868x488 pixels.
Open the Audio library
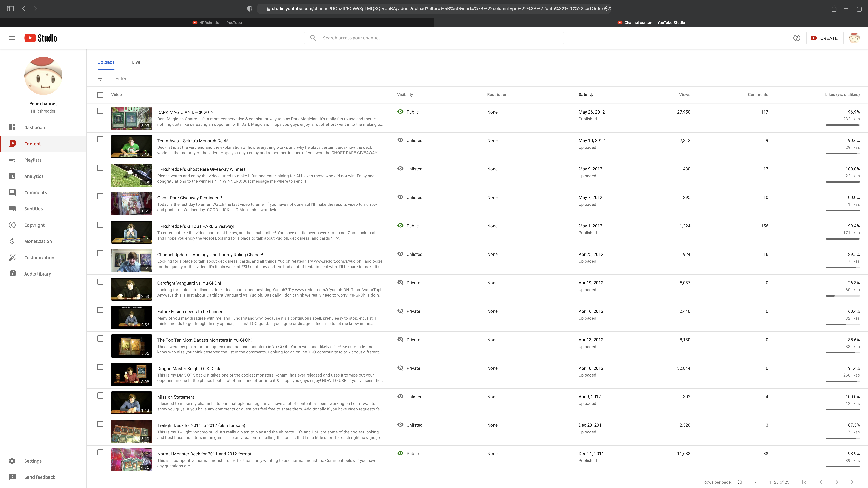37,274
